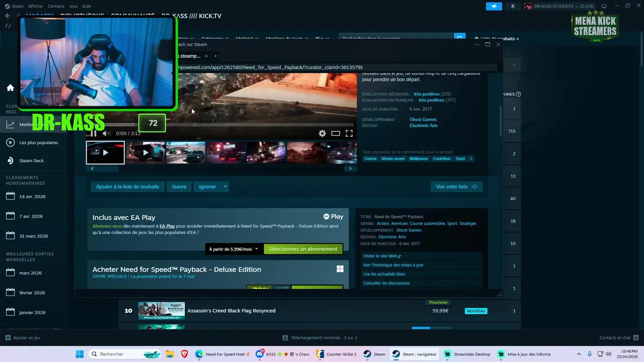Click the Monde ouvert tag
The width and height of the screenshot is (644, 362).
(393, 158)
